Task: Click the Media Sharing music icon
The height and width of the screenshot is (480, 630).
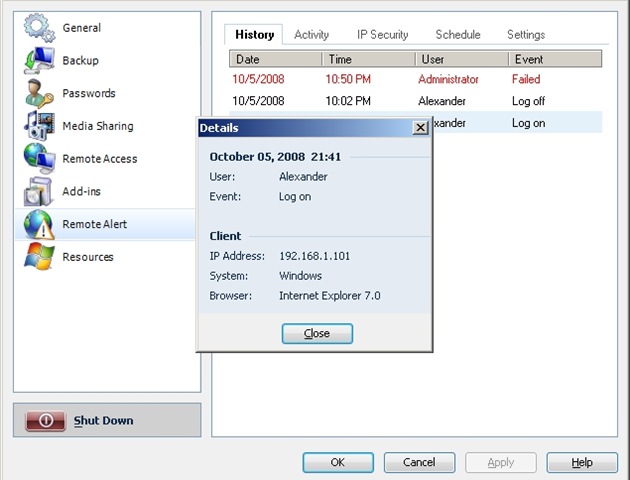Action: [39, 126]
